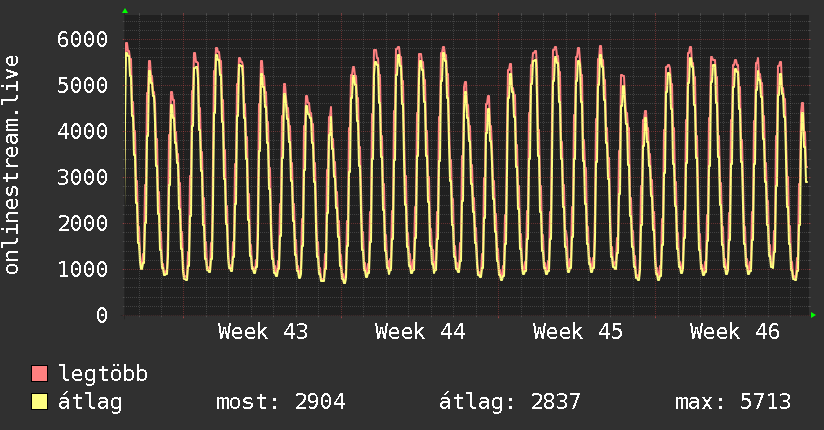
Task: Click the 4000 y-axis value
Action: pyautogui.click(x=83, y=131)
